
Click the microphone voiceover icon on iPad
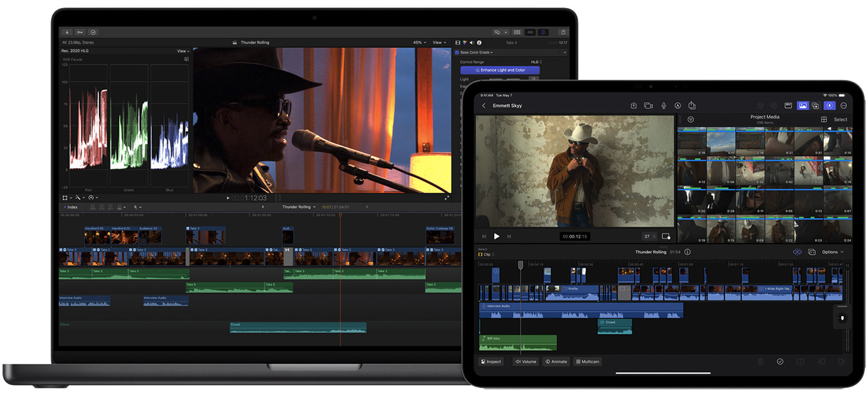[x=663, y=106]
